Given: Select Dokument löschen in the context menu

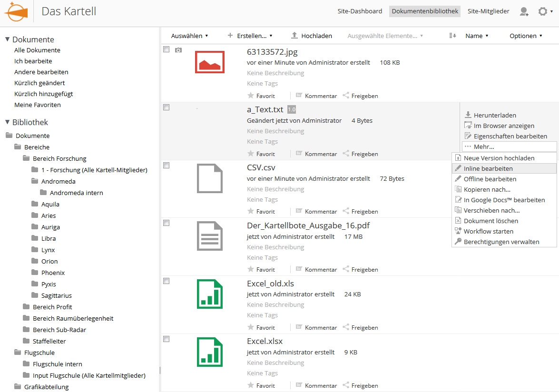Looking at the screenshot, I should click(490, 221).
